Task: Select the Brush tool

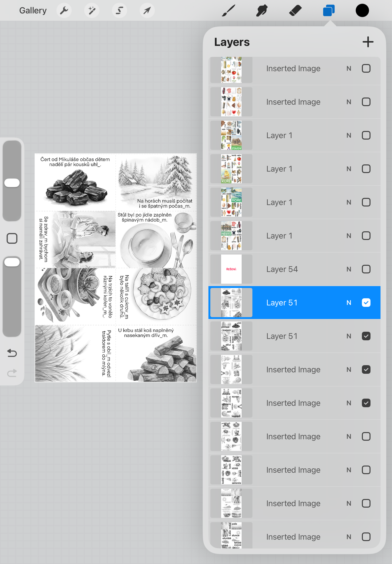Action: 228,11
